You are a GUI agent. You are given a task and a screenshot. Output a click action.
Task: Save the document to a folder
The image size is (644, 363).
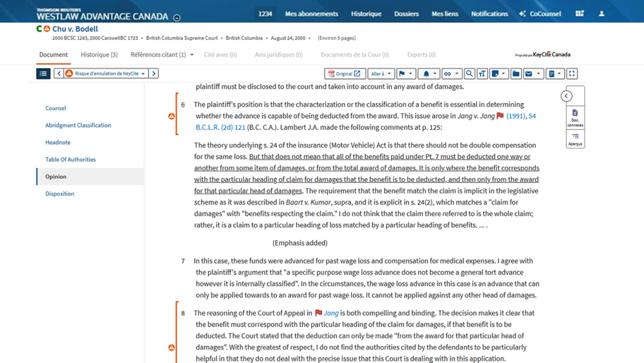click(516, 74)
